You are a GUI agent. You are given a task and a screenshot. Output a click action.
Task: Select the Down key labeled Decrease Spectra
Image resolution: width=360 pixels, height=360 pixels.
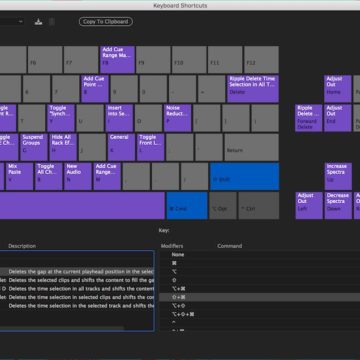[338, 205]
